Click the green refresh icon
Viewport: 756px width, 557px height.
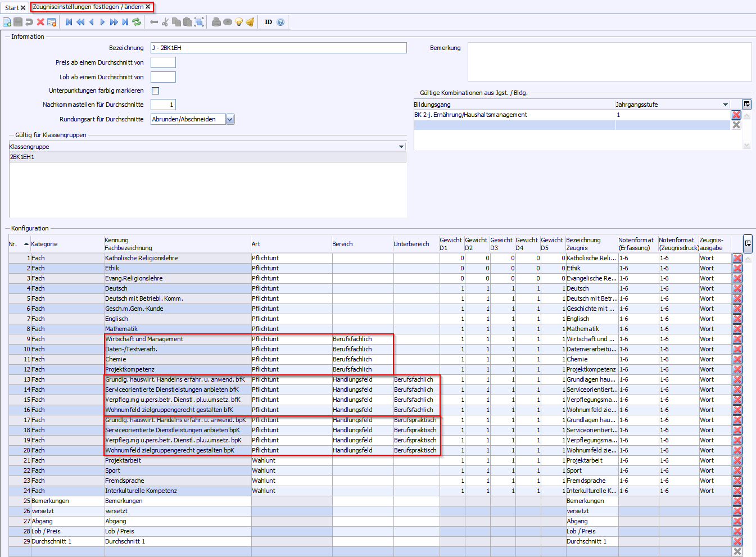tap(137, 22)
